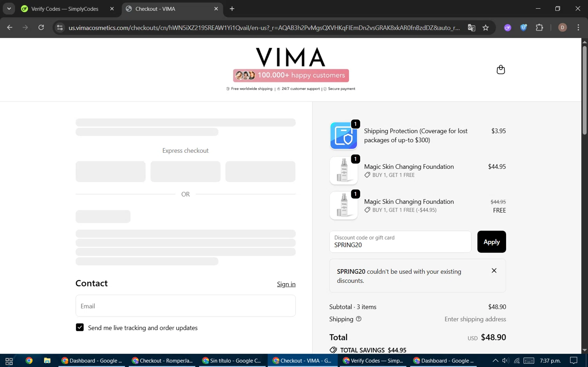Close the Verify Codes — SimplyCodes tab

tap(112, 9)
